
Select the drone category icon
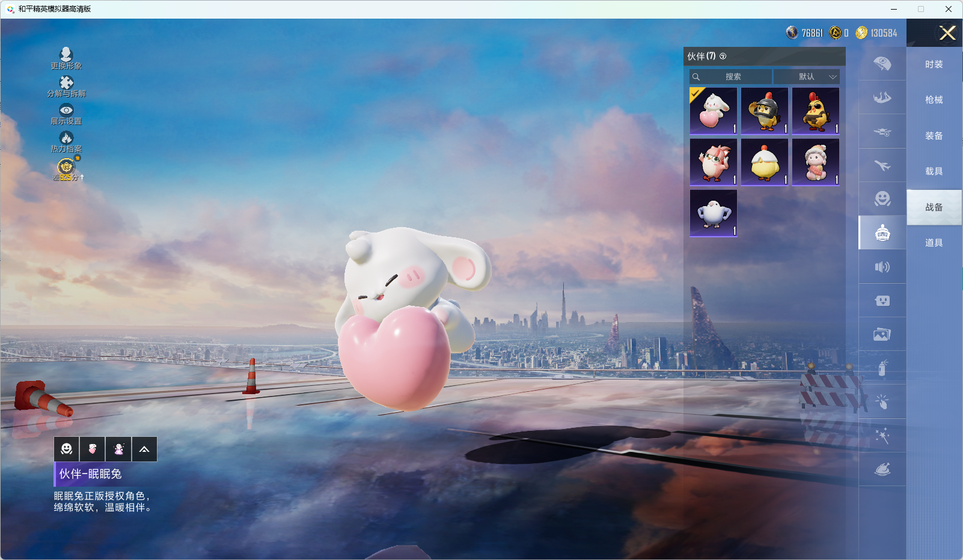882,132
